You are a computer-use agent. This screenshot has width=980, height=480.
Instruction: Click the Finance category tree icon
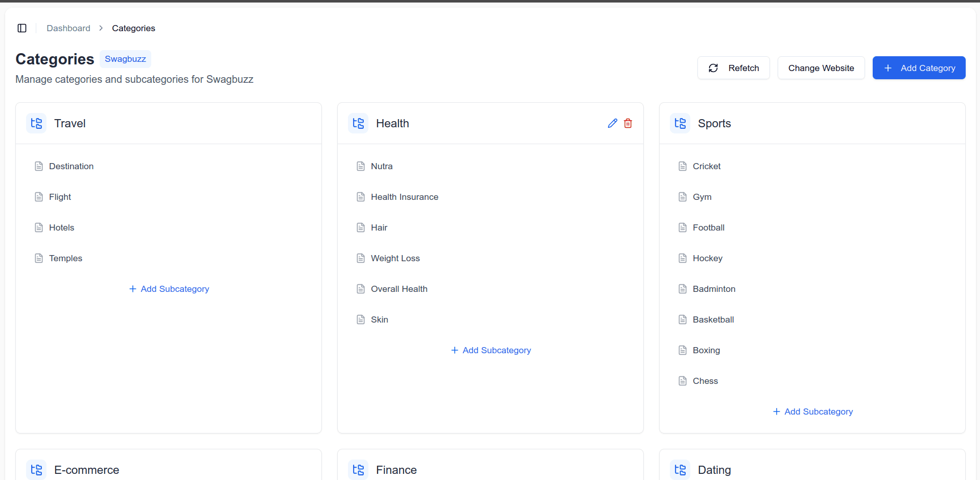coord(358,470)
